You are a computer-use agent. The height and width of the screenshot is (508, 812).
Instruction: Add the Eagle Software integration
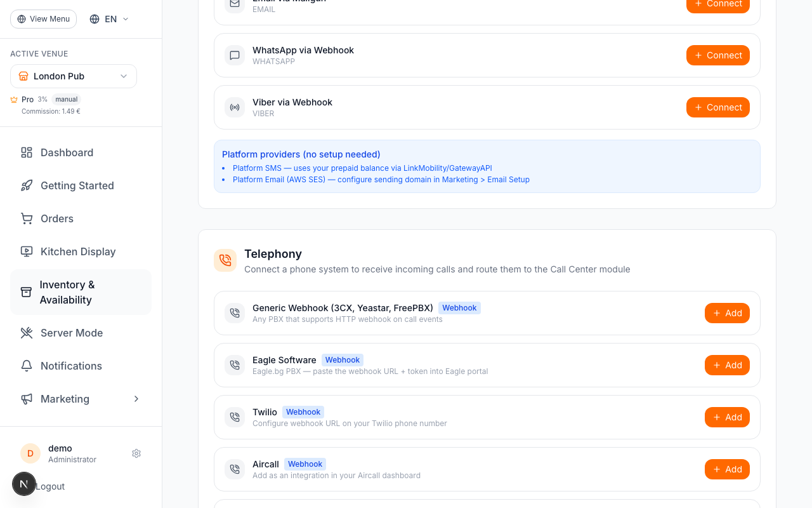coord(726,365)
